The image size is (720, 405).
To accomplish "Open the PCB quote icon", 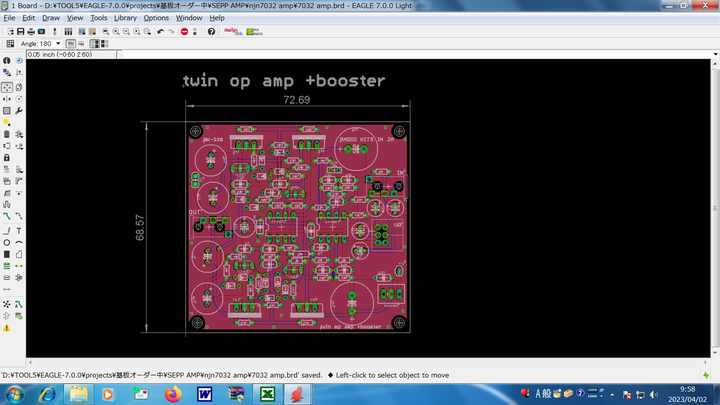I will pyautogui.click(x=254, y=32).
